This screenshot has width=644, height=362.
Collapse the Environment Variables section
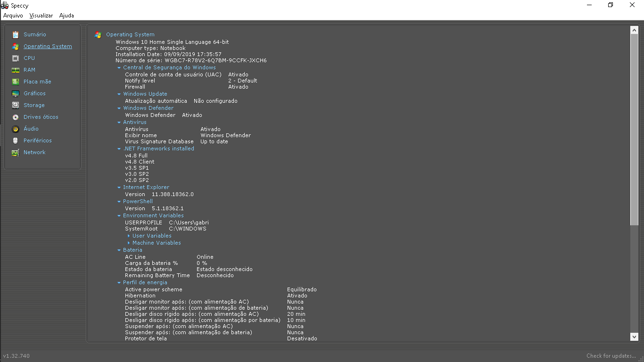pos(119,216)
